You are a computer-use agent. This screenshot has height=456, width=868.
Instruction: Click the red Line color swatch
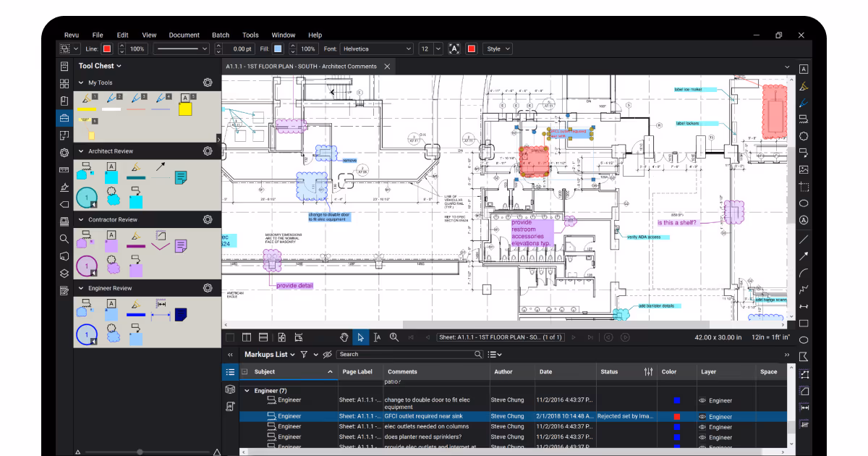click(107, 48)
